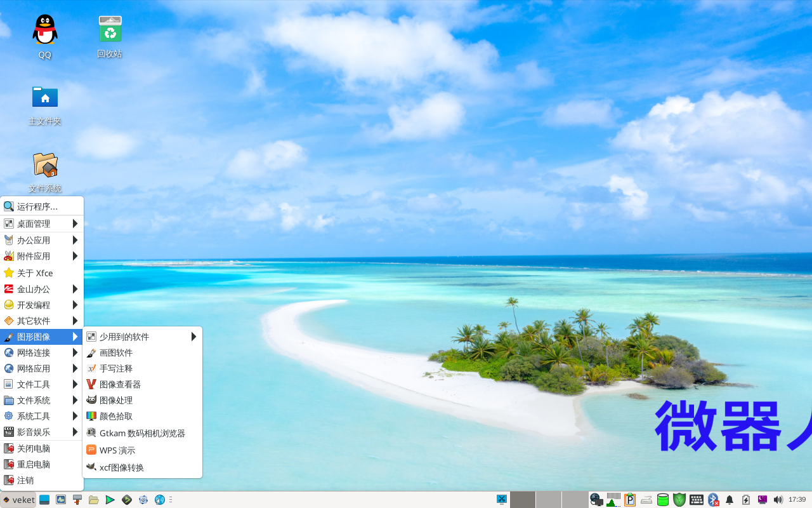Screen dimensions: 812x508
Task: Launch WPS 演示 from the submenu
Action: coord(142,450)
